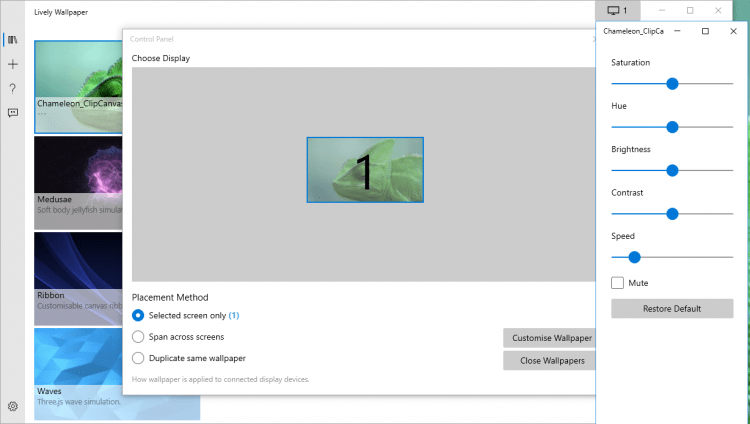This screenshot has height=424, width=750.
Task: Select the Selected screen only option
Action: [x=139, y=315]
